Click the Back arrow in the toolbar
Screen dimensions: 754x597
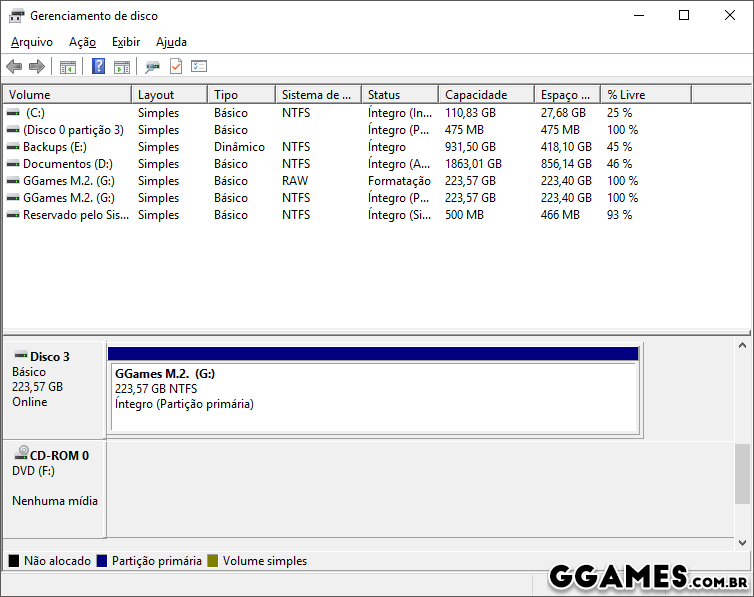[x=14, y=67]
